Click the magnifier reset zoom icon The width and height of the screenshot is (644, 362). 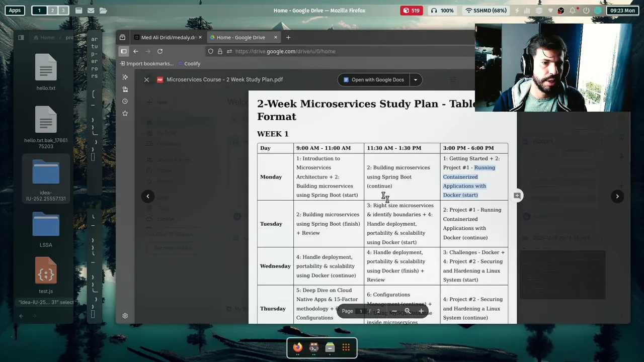click(x=408, y=311)
